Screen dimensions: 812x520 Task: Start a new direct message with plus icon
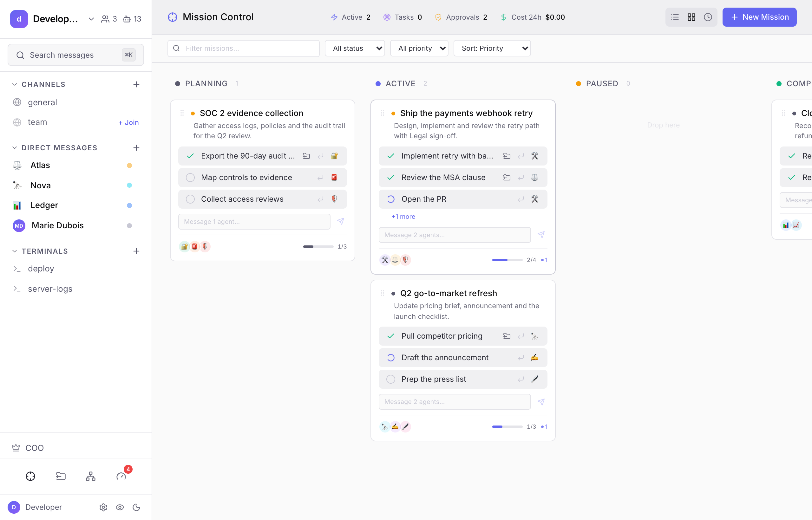point(136,148)
